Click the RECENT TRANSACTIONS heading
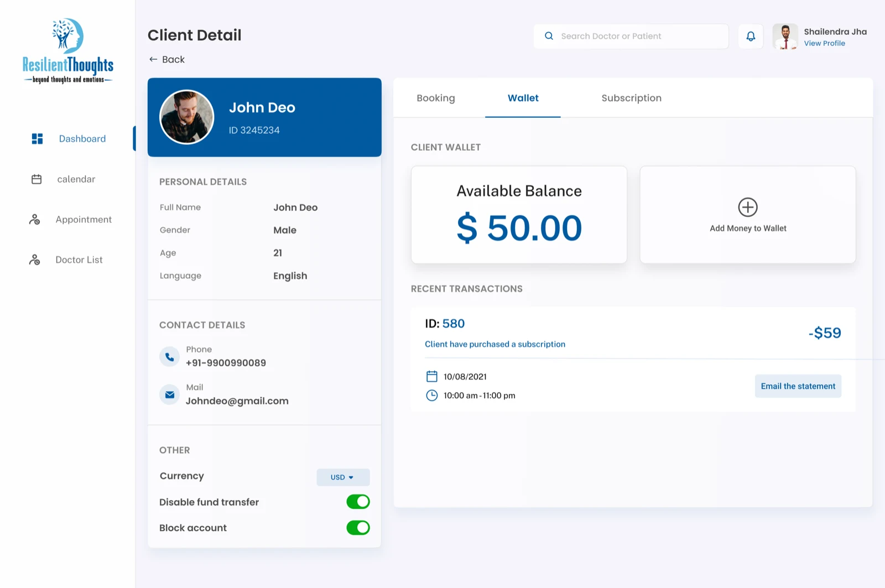 (467, 289)
